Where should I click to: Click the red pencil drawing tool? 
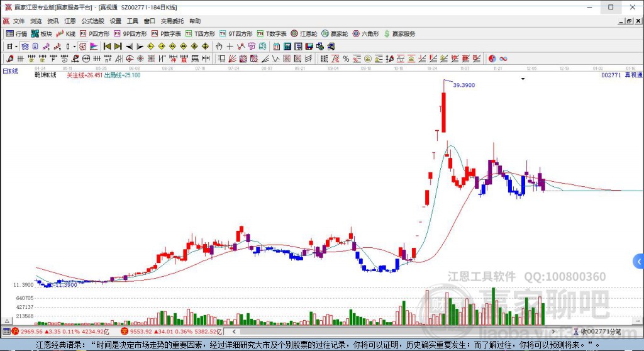[x=10, y=58]
